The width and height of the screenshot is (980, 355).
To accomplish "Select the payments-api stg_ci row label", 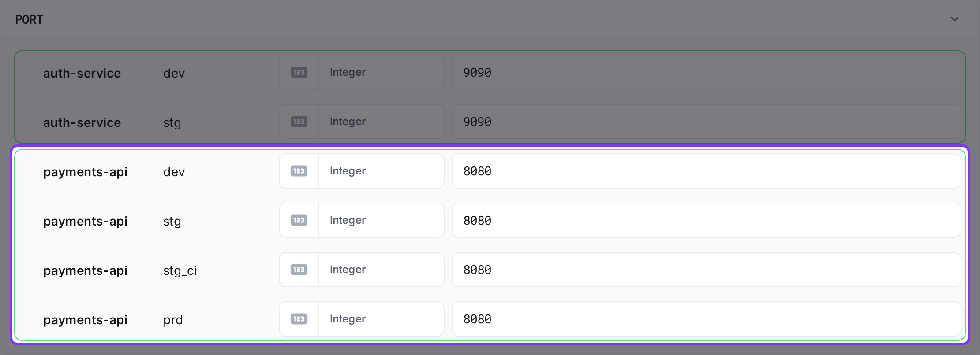I will 85,270.
